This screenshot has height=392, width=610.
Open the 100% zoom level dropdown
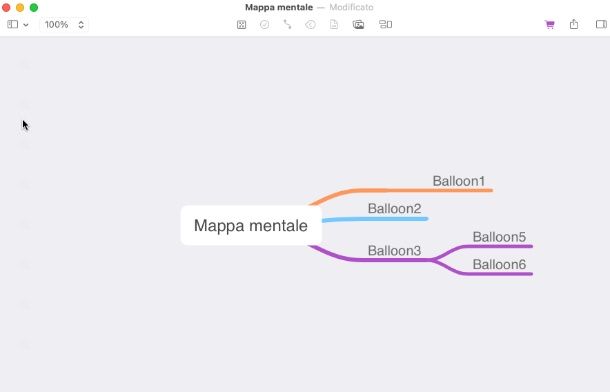[56, 24]
